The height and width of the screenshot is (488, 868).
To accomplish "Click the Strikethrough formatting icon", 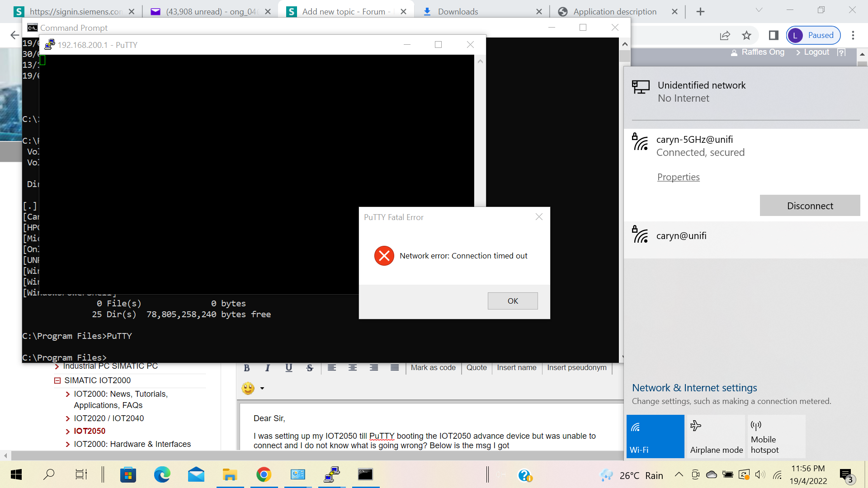I will (310, 368).
